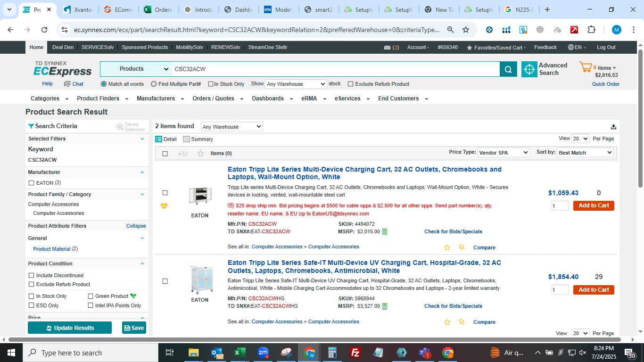The width and height of the screenshot is (644, 362).
Task: Click the download results icon
Action: pyautogui.click(x=613, y=127)
